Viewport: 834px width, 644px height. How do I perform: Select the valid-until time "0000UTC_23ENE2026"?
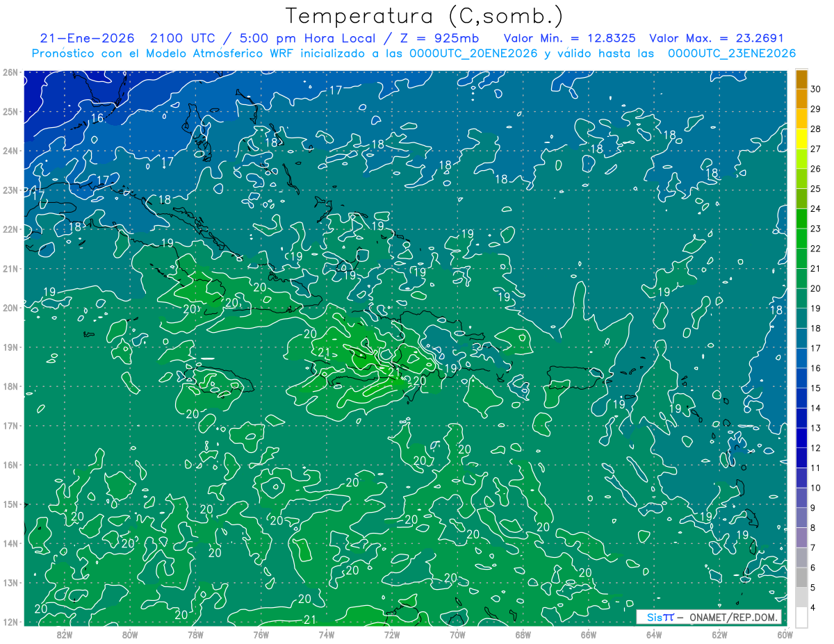pyautogui.click(x=731, y=53)
